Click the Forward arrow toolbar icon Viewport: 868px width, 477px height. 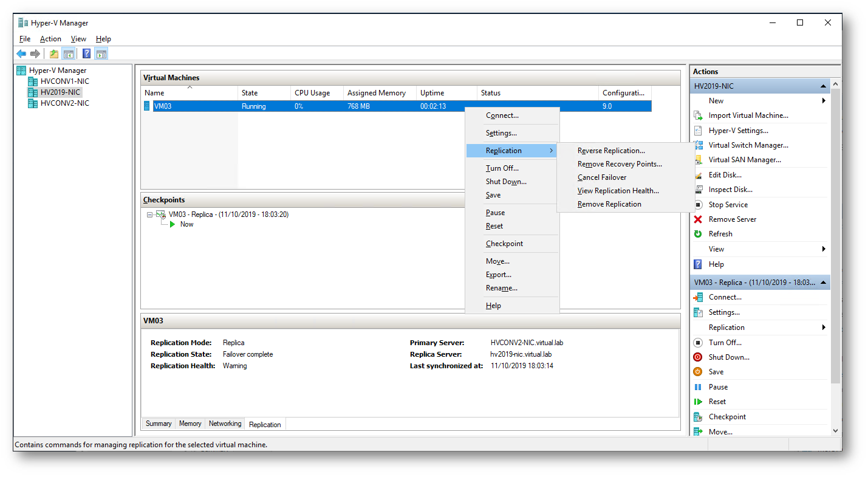point(35,53)
